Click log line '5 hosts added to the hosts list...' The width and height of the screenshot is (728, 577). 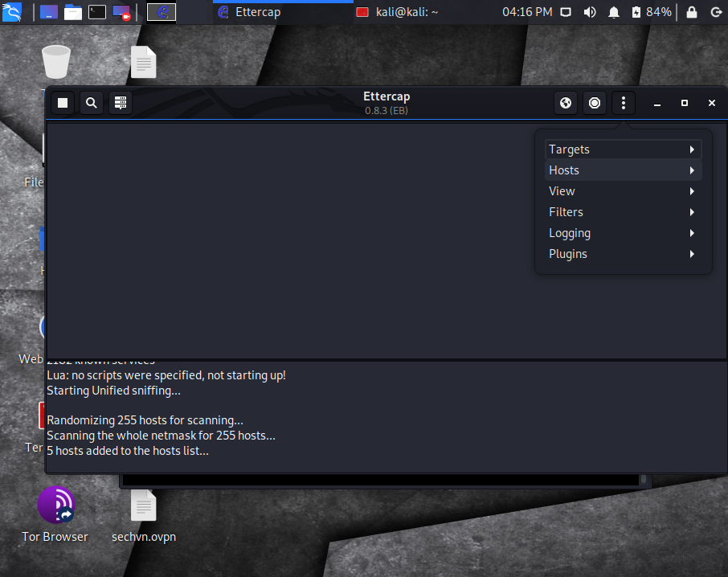tap(128, 451)
